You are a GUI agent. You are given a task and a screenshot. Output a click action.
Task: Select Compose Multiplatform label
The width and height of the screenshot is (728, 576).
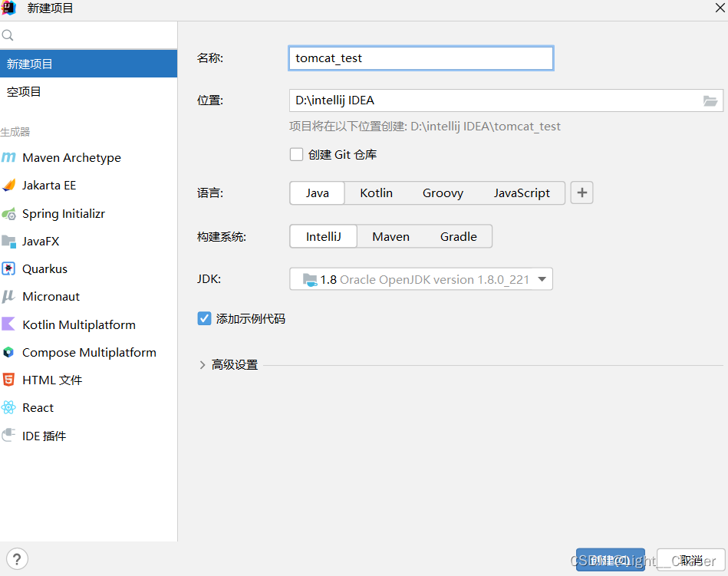point(89,352)
